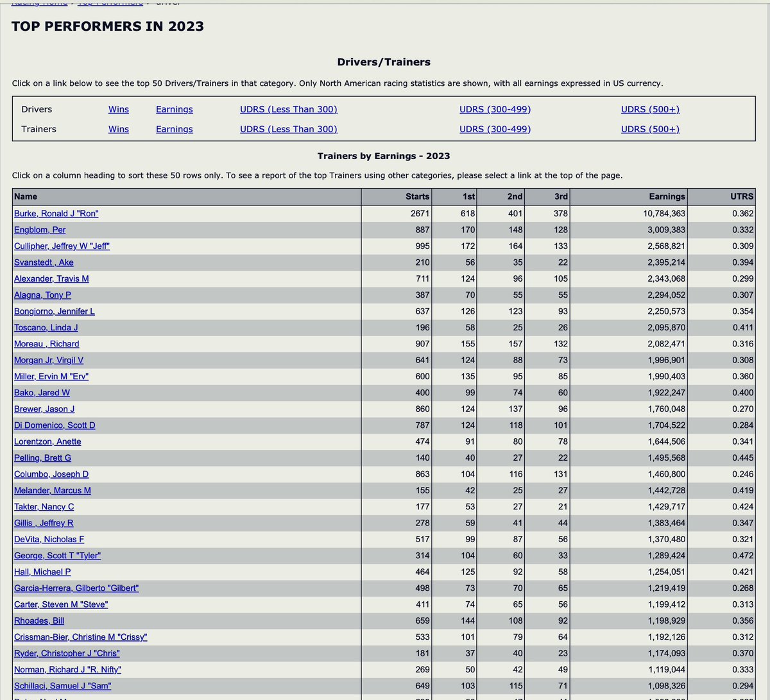This screenshot has width=770, height=700.
Task: Open Trainers Wins link
Action: coord(119,129)
